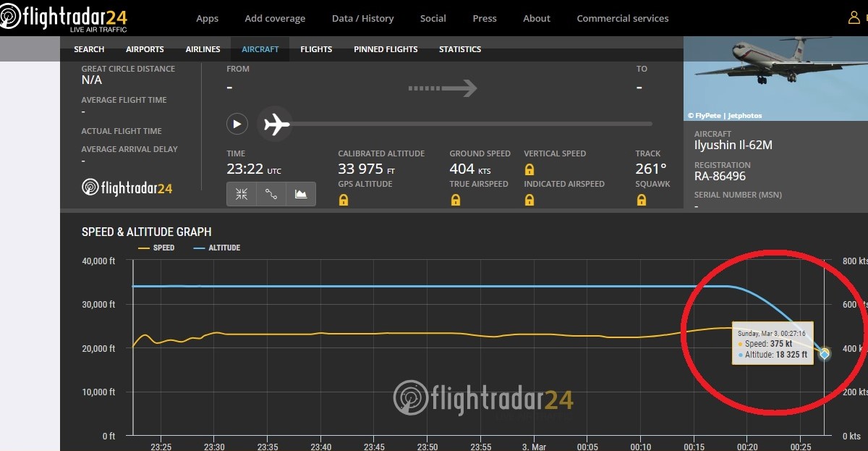Viewport: 868px width, 451px height.
Task: Open the Apps menu
Action: tap(207, 18)
